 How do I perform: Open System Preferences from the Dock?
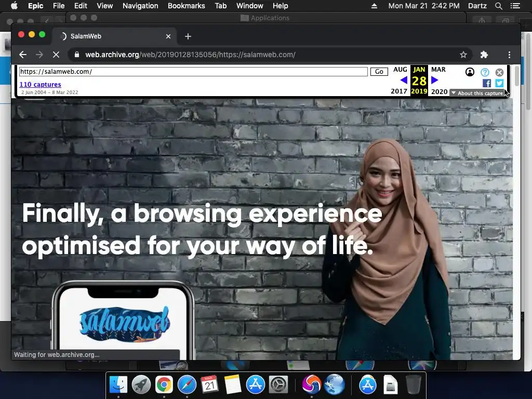coord(278,385)
